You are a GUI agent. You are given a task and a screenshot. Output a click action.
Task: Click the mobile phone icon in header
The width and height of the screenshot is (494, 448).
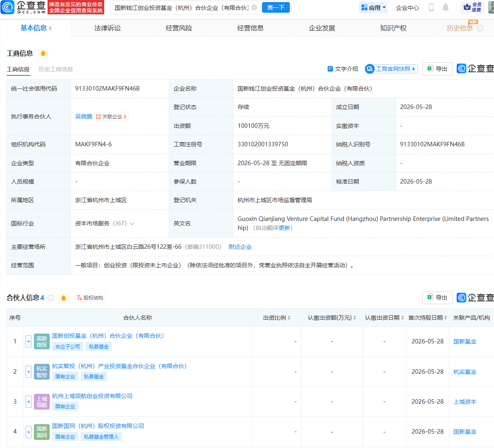click(431, 7)
